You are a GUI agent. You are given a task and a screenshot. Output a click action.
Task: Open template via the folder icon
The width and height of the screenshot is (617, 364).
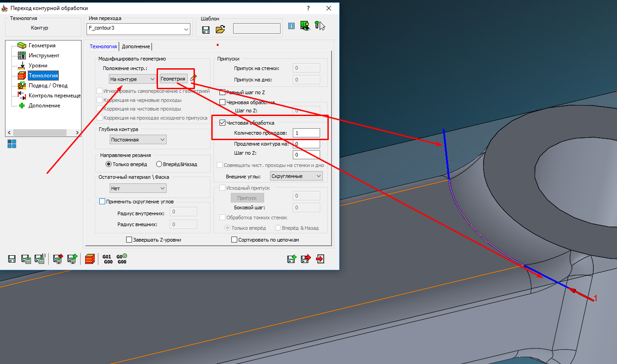[220, 30]
